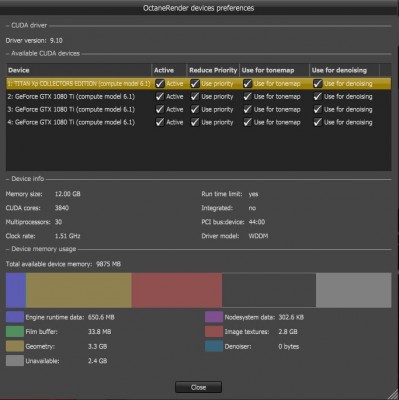Toggle Use for tonemap for device 3

pos(247,109)
